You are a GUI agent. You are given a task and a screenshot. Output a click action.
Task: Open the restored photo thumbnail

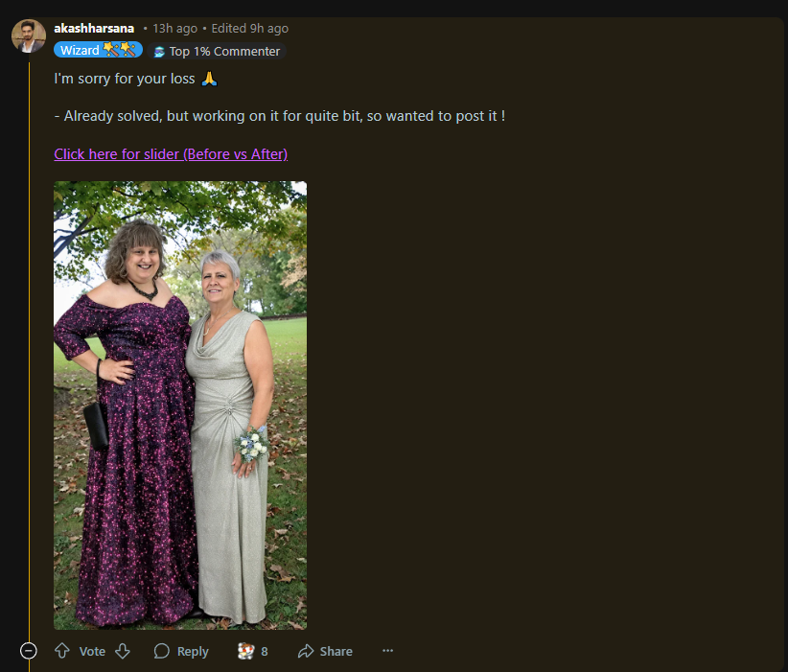pyautogui.click(x=180, y=406)
